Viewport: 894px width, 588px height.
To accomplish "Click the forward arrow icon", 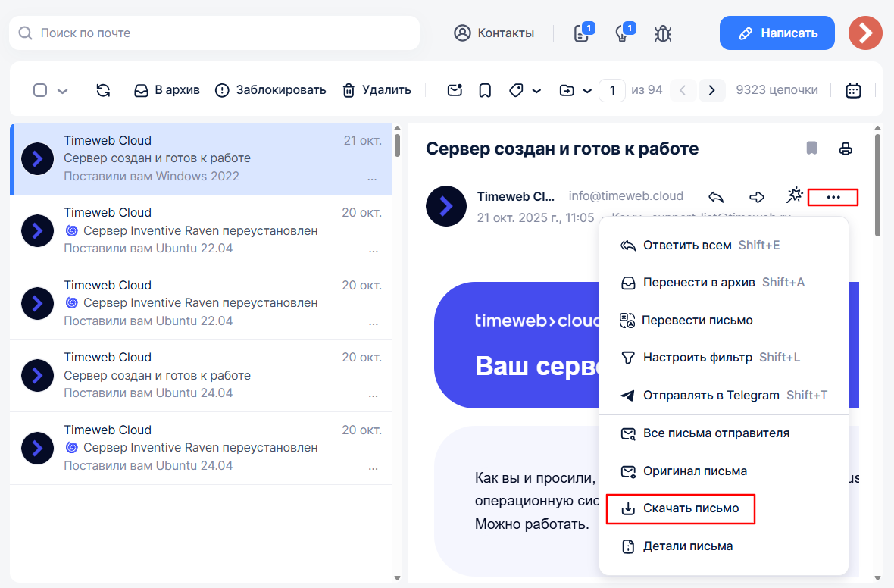I will (756, 197).
